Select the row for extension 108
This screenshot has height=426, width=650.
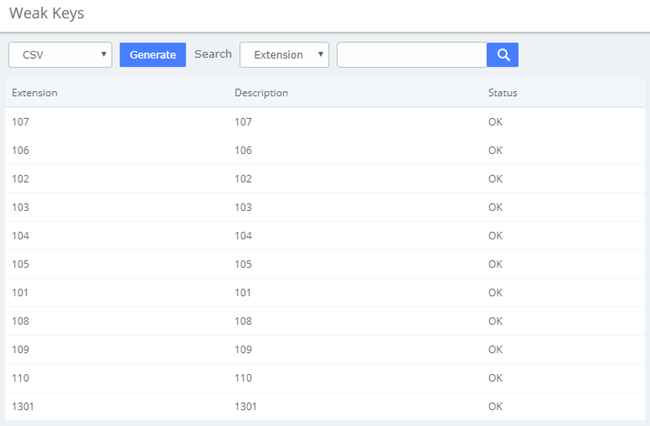pyautogui.click(x=325, y=321)
